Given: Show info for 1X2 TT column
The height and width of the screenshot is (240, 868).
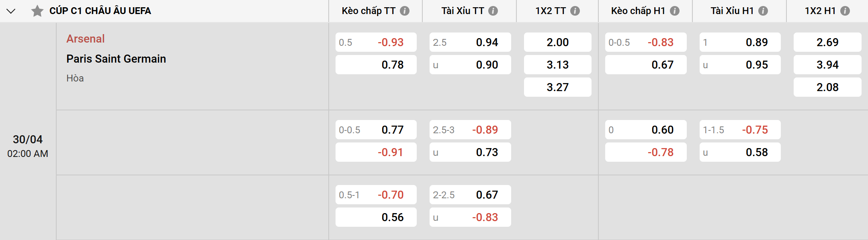Looking at the screenshot, I should click(x=575, y=11).
